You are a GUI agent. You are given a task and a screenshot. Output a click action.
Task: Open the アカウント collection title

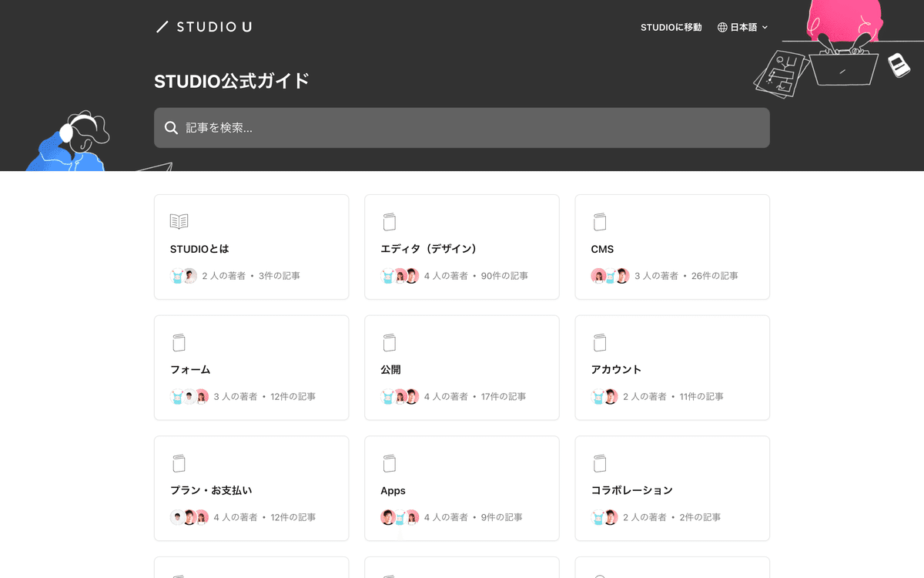click(616, 370)
